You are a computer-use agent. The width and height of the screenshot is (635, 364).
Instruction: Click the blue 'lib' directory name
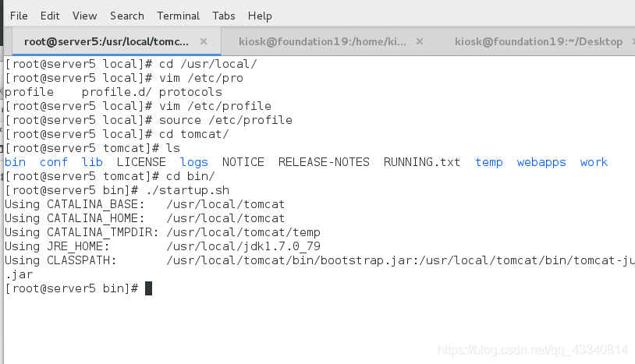(92, 162)
